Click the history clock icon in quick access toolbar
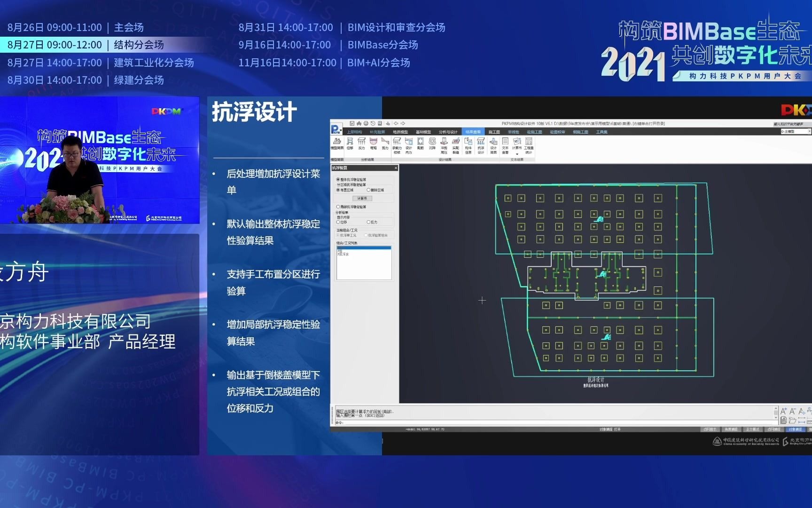Screen dimensions: 812x508 pos(373,123)
